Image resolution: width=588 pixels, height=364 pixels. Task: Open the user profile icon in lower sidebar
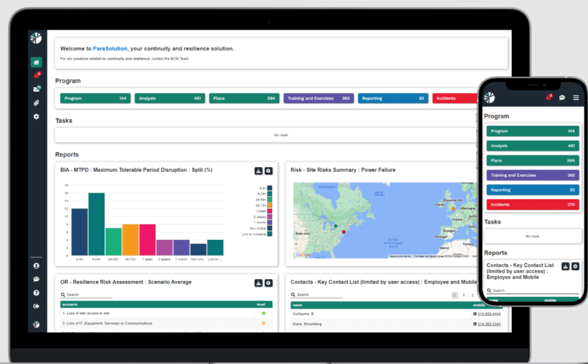[36, 266]
